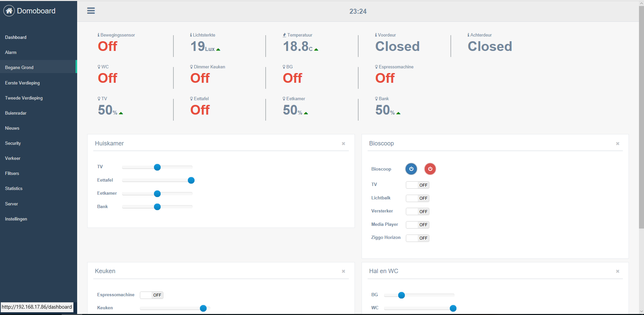Image resolution: width=644 pixels, height=315 pixels.
Task: Click the Keuken dimmer slider handle
Action: click(203, 308)
